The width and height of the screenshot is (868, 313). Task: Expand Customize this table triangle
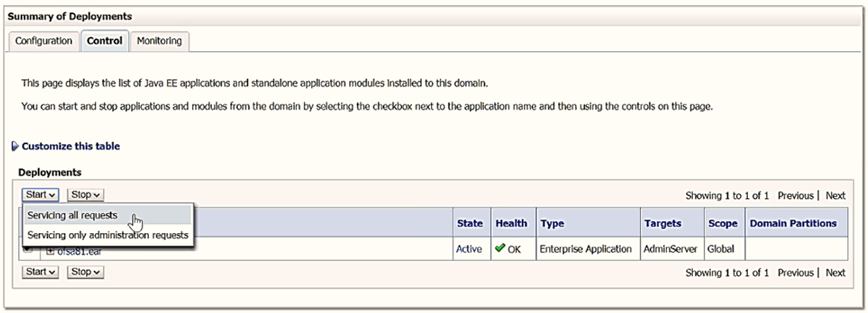(x=15, y=146)
